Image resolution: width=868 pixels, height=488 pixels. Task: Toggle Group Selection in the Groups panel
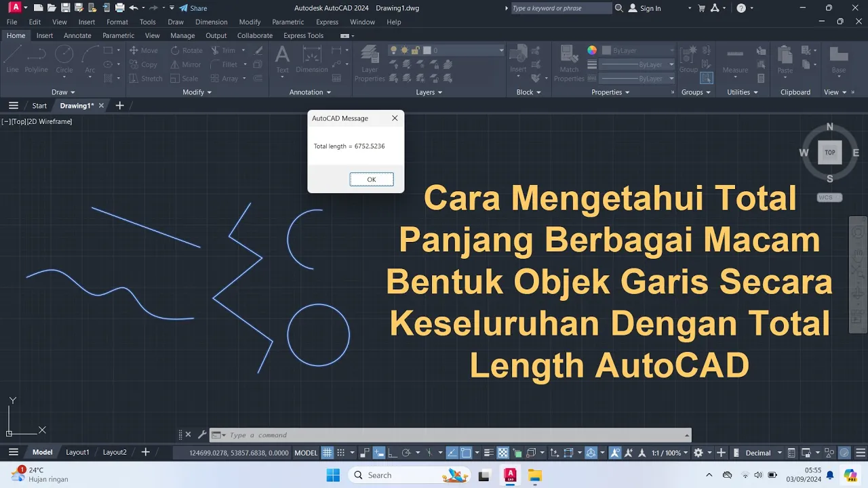[x=707, y=79]
